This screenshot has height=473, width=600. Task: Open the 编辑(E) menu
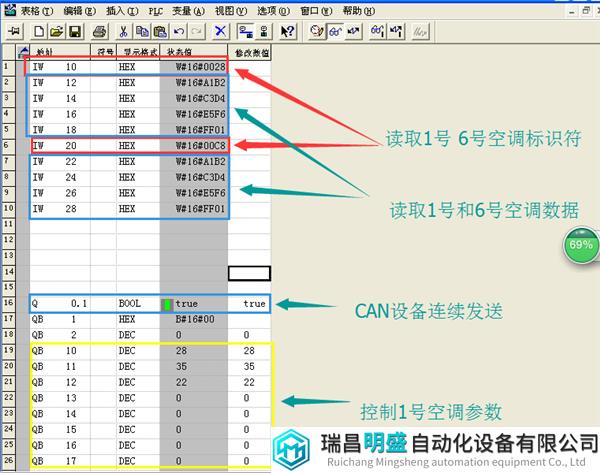pos(80,11)
